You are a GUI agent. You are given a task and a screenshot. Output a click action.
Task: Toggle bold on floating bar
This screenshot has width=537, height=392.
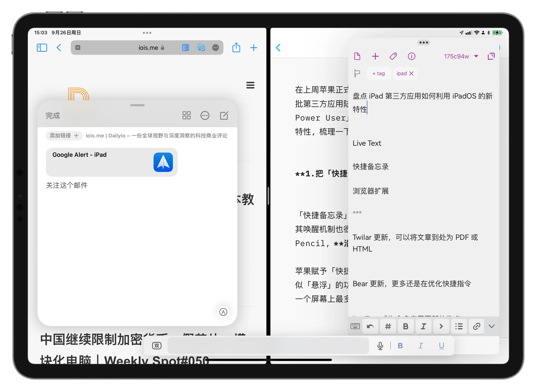point(400,346)
